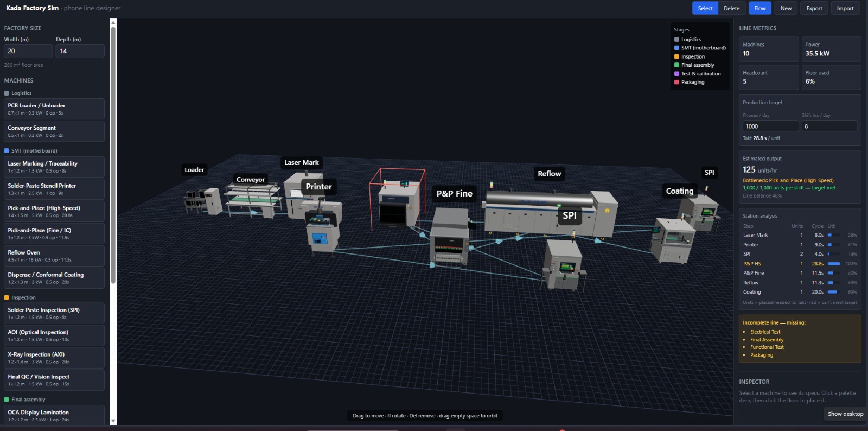Pick PCB Loader / Unloader from the palette
Screen dimensions: 868x431
point(54,109)
